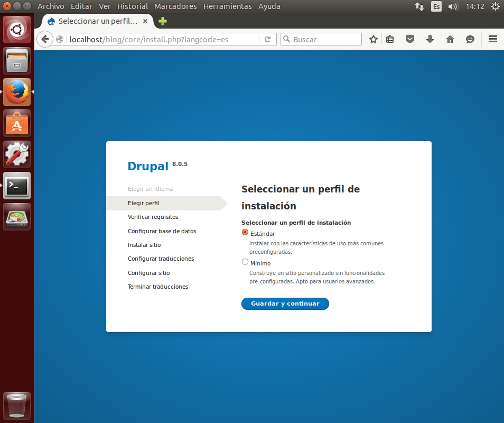The height and width of the screenshot is (423, 504).
Task: Open the Firefox hamburger menu
Action: tap(493, 39)
